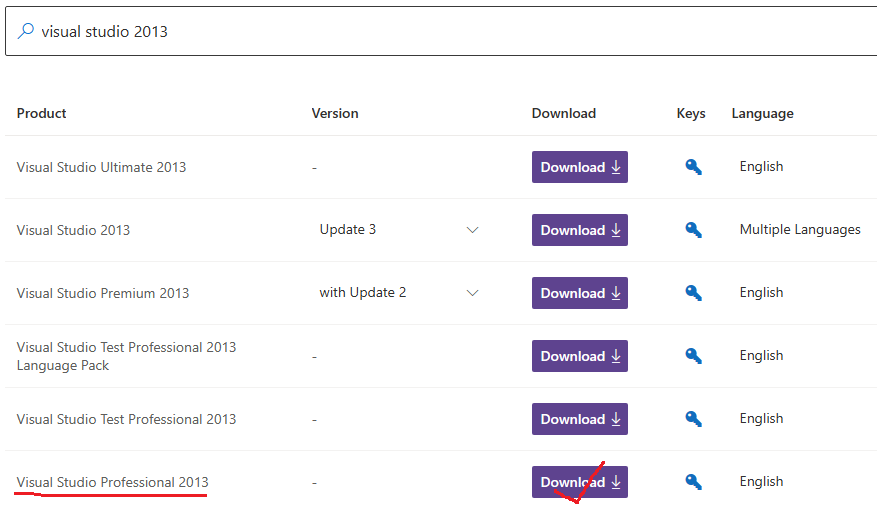Select 'Visual Studio Test Professional 2013 Language Pack' name
The height and width of the screenshot is (508, 890).
pos(126,356)
